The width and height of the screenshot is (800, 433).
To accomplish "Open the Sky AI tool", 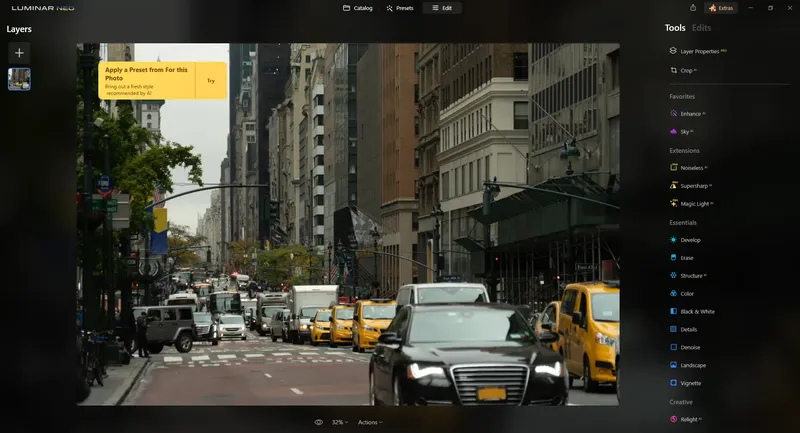I will [681, 132].
